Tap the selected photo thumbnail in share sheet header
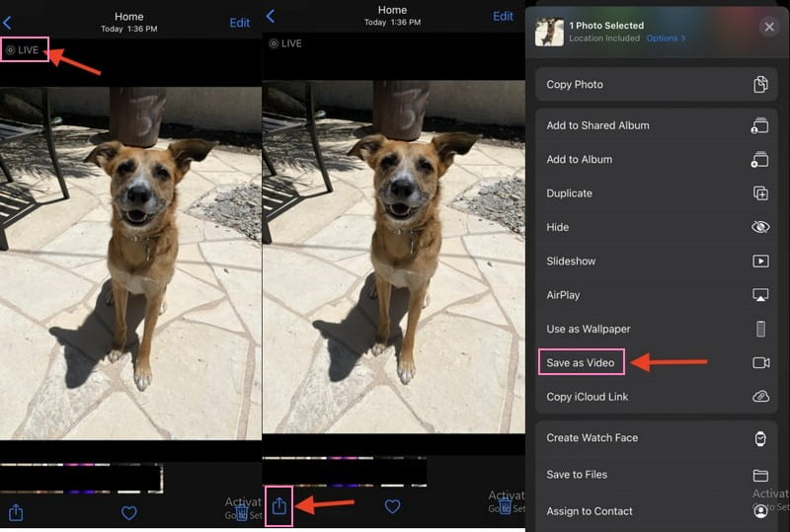The width and height of the screenshot is (790, 532). click(549, 32)
